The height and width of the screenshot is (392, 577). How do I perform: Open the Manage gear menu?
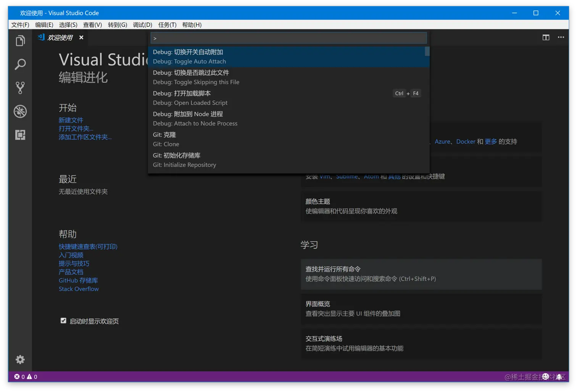coord(20,359)
